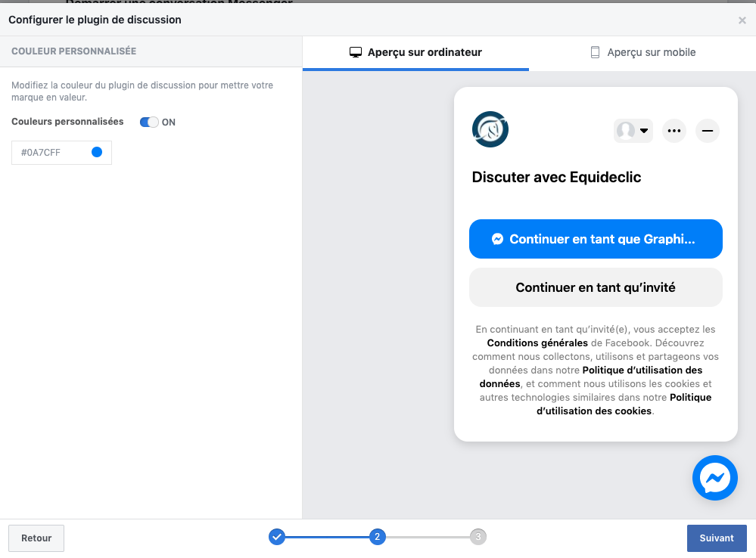Screen dimensions: 756x558
Task: Jump to step 3 in progress indicator
Action: (x=478, y=536)
